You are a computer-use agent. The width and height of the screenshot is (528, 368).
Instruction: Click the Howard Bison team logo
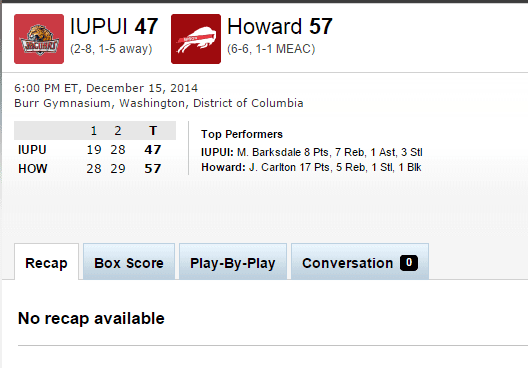[x=196, y=39]
